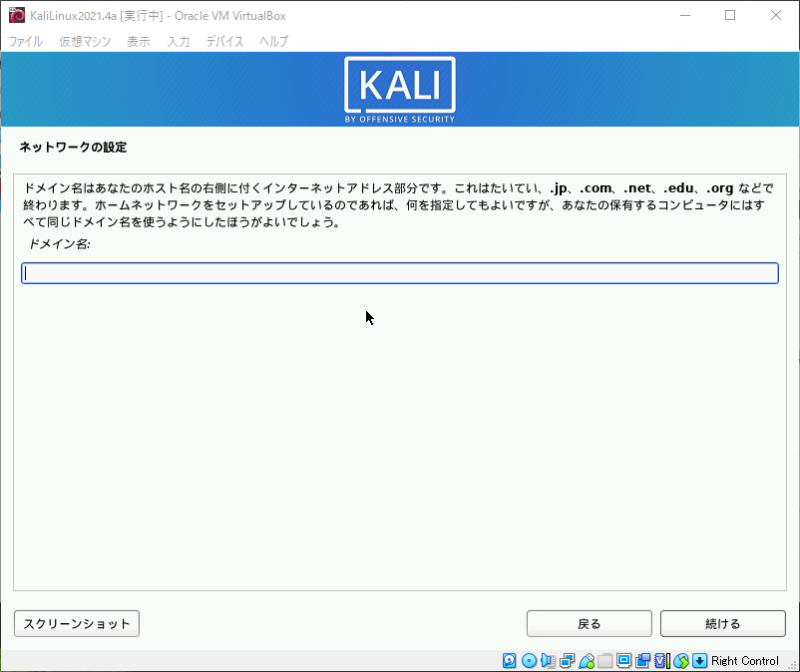Click the Right Control host key label
Viewport: 800px width, 672px height.
pos(745,661)
